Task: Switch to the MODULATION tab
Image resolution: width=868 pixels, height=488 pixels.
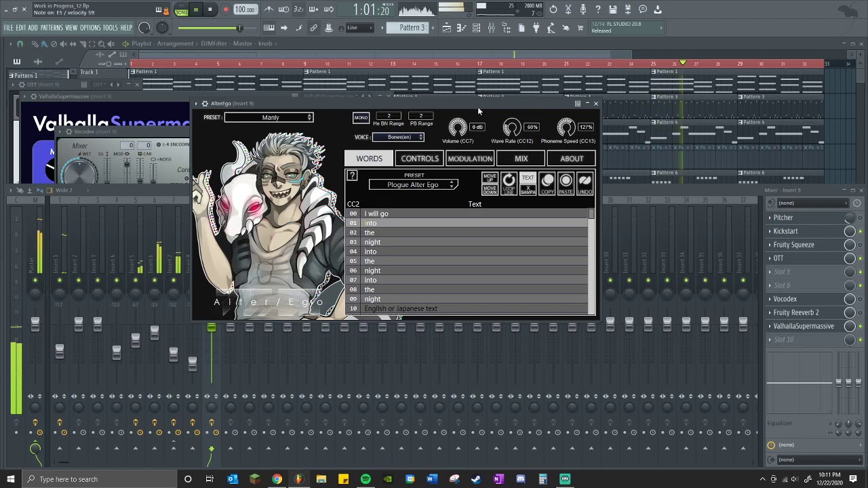Action: tap(470, 159)
